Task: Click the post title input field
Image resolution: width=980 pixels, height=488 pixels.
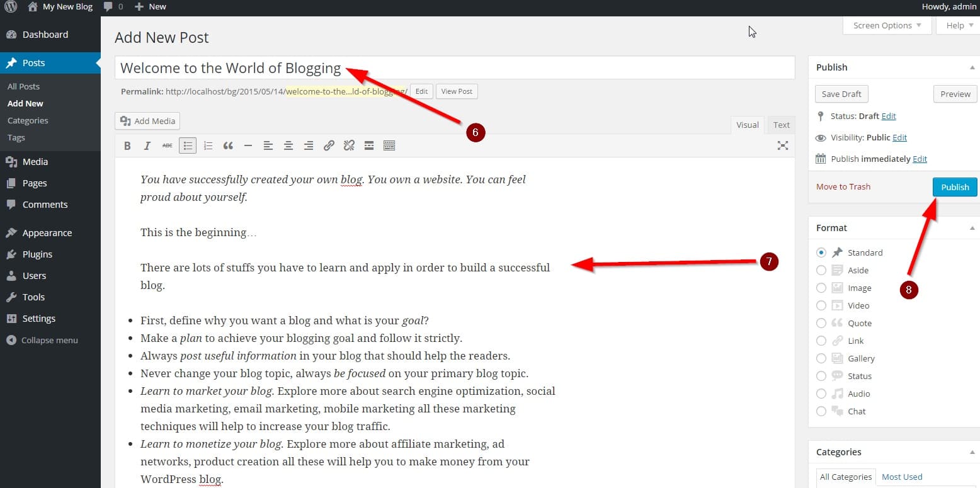Action: pos(453,68)
